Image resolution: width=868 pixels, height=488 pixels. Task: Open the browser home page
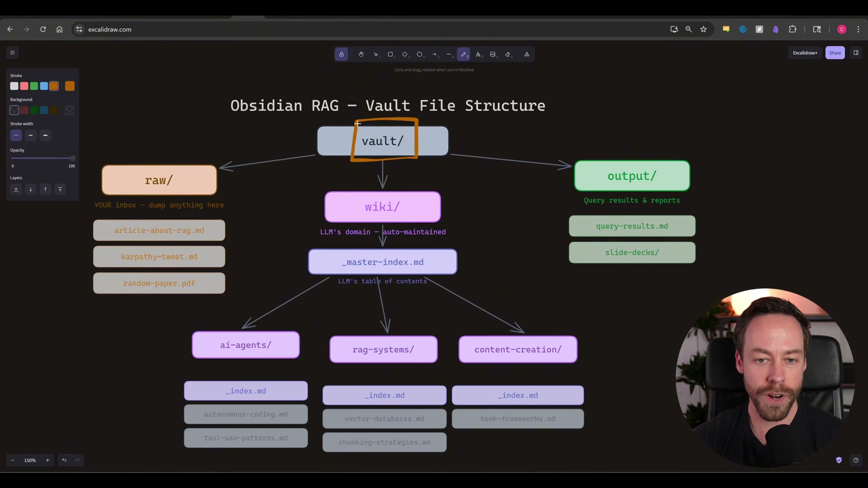point(59,29)
